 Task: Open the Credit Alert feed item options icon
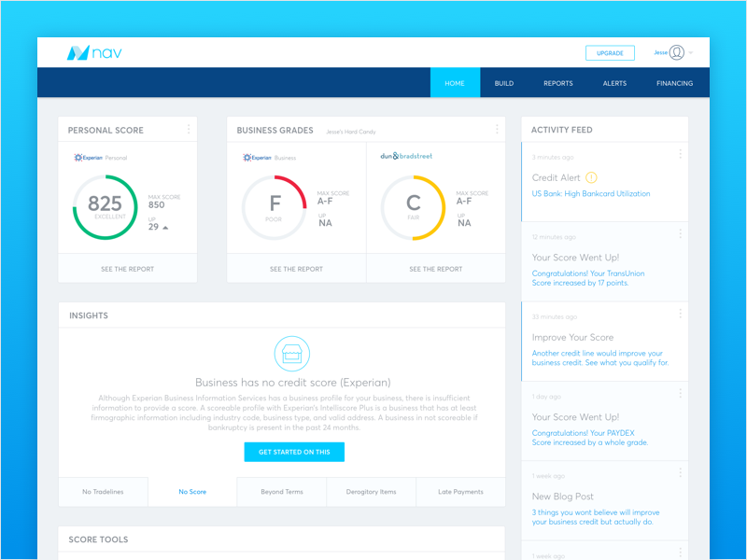tap(681, 154)
